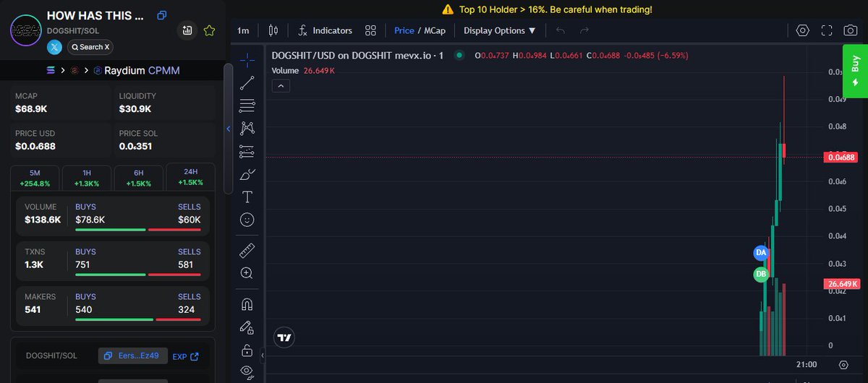Collapse the volume legend arrow

(281, 86)
